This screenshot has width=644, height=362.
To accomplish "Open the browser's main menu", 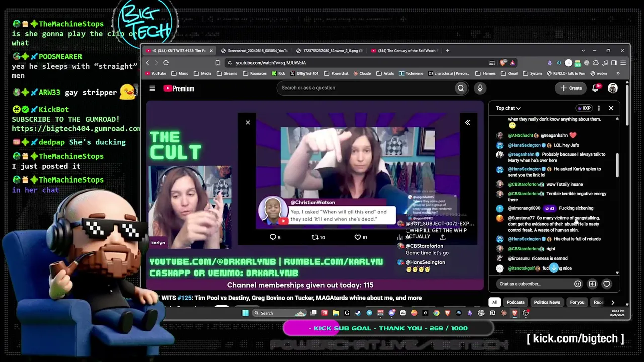I will (623, 63).
